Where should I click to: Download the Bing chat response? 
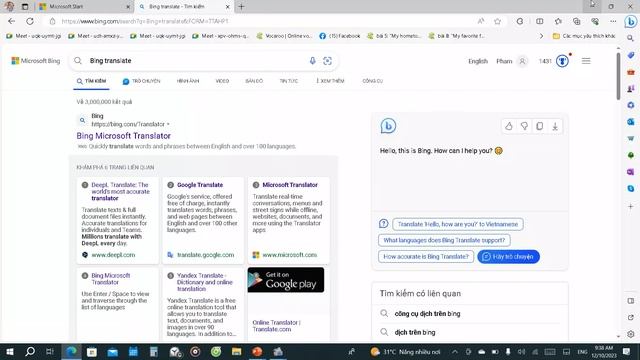(x=555, y=126)
